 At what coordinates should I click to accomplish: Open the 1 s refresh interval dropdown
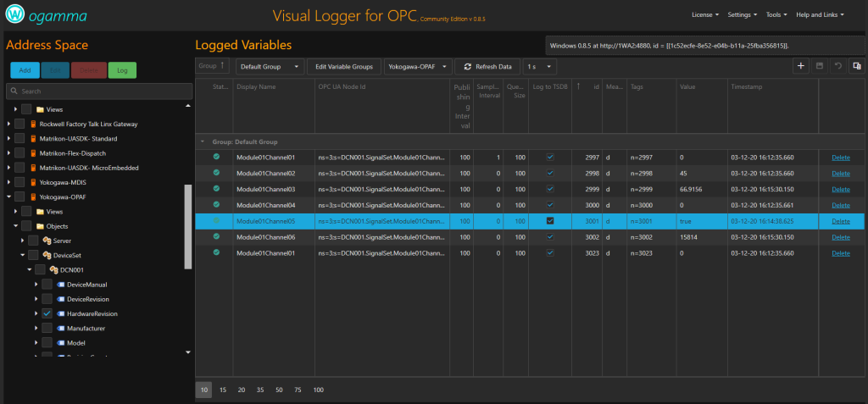[x=539, y=66]
